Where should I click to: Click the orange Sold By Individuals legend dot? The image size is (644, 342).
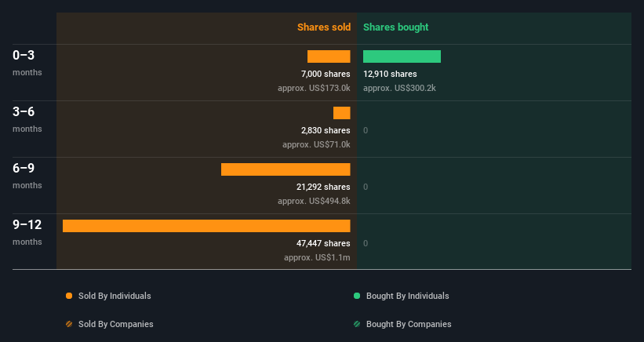pos(69,296)
